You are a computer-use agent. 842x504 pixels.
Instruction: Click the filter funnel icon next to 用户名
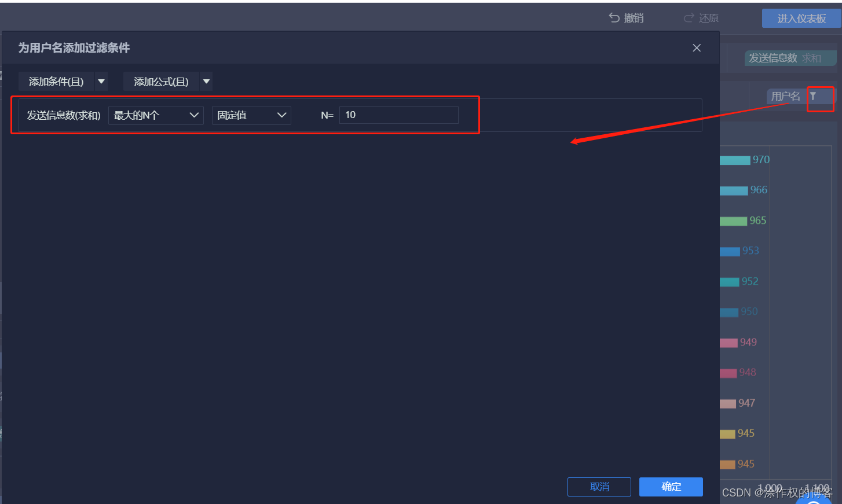(x=813, y=96)
